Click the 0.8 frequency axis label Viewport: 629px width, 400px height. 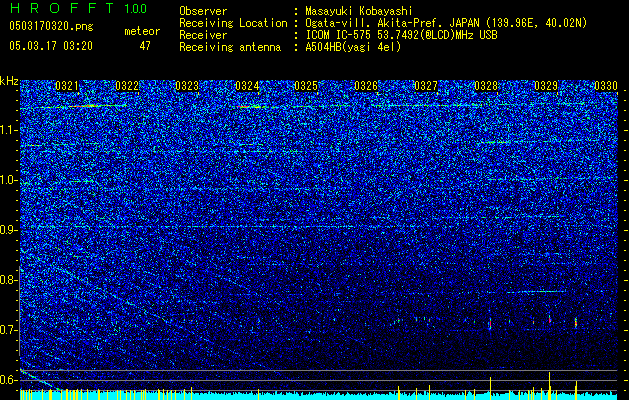click(x=8, y=280)
